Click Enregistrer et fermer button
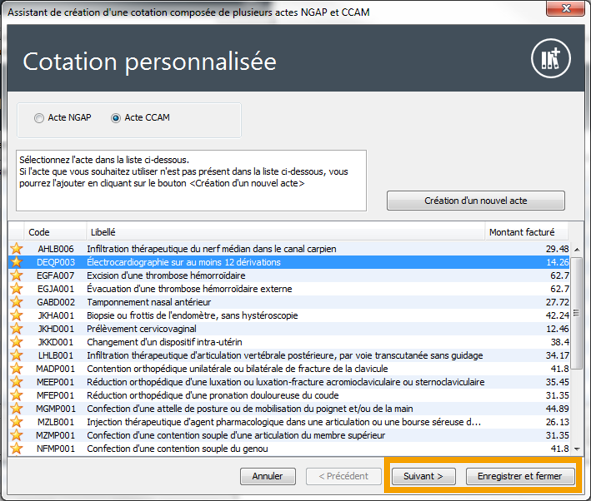The image size is (591, 501). coord(520,476)
